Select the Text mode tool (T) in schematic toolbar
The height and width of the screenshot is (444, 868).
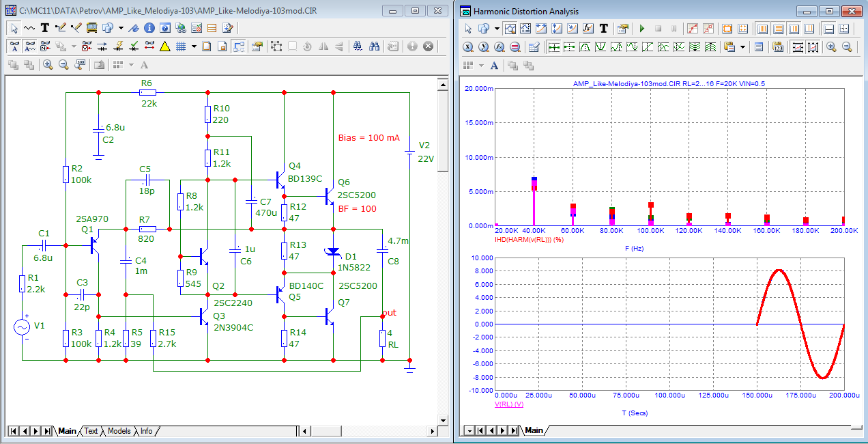point(45,28)
